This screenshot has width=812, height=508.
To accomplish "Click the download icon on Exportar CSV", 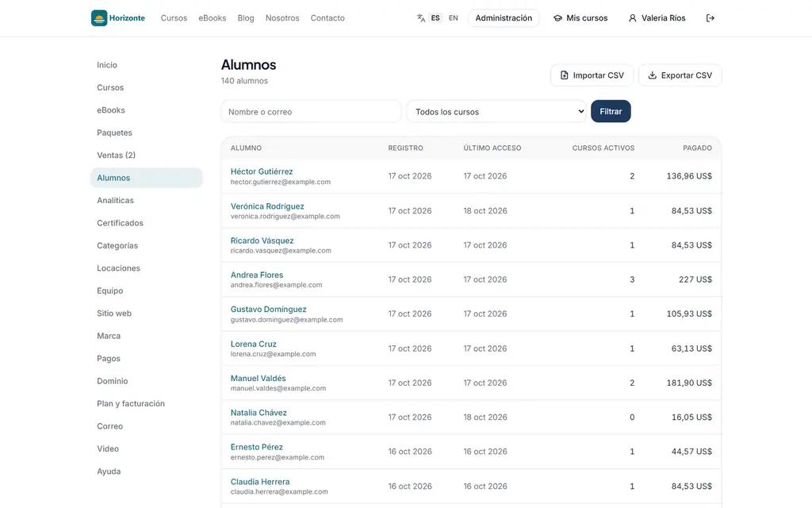I will click(x=653, y=75).
